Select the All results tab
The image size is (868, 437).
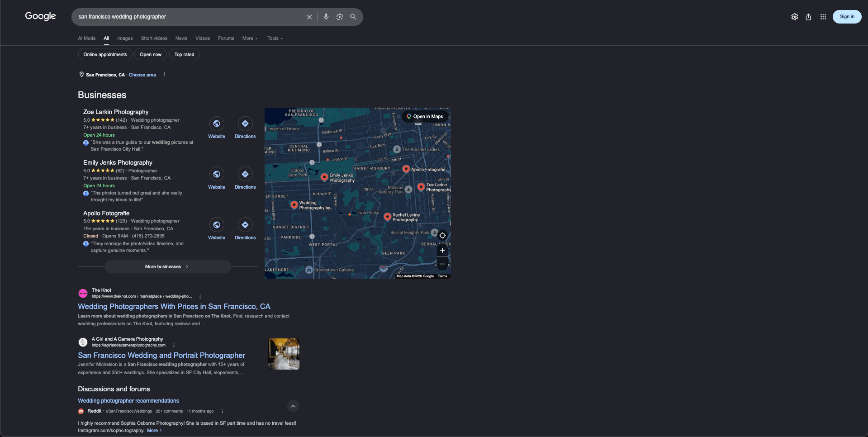click(106, 38)
